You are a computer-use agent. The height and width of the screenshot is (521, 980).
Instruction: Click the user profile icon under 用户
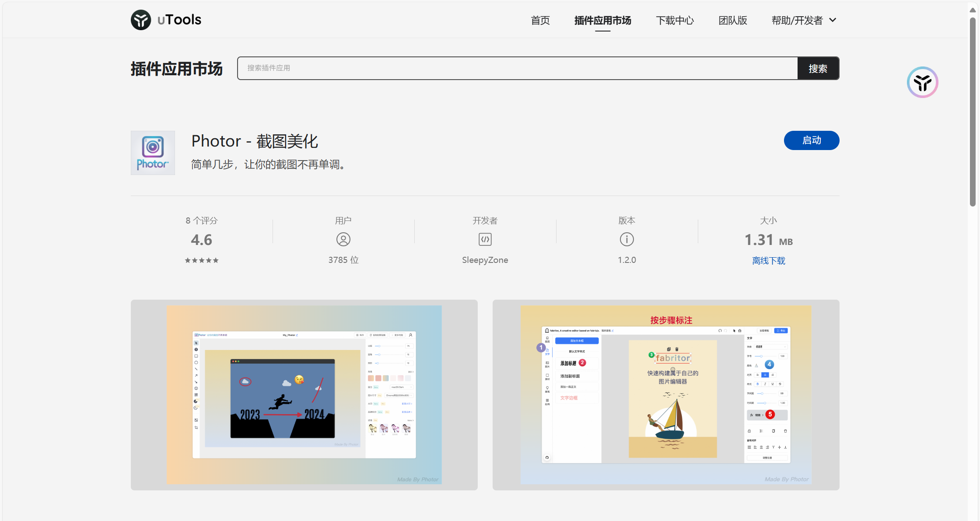[343, 239]
